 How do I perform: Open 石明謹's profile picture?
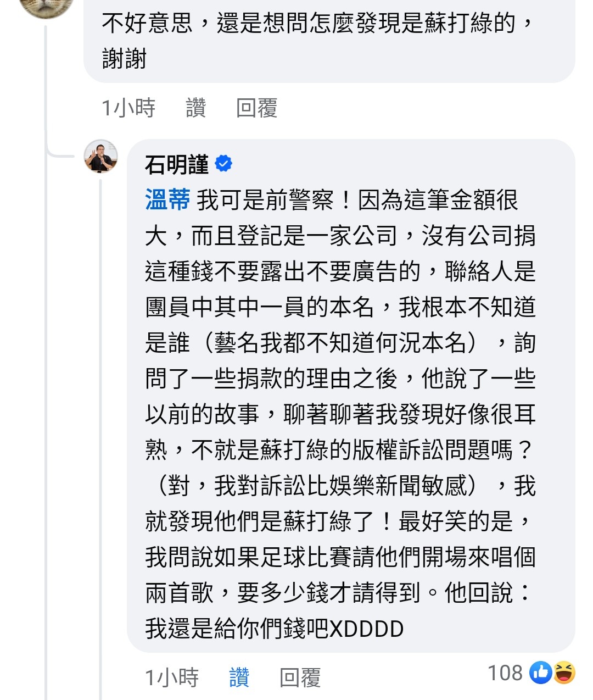101,156
